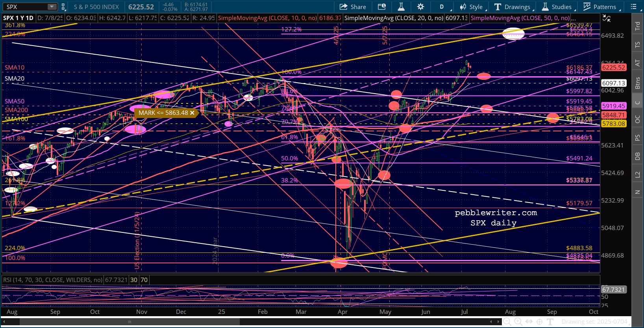Click the horizontal pan arrows icon

point(529,322)
